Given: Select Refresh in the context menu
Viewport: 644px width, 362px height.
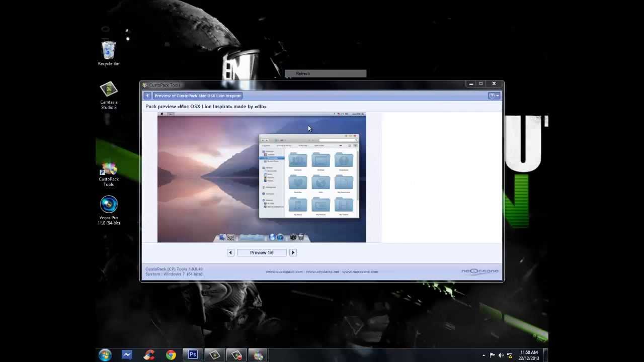Looking at the screenshot, I should [x=326, y=73].
